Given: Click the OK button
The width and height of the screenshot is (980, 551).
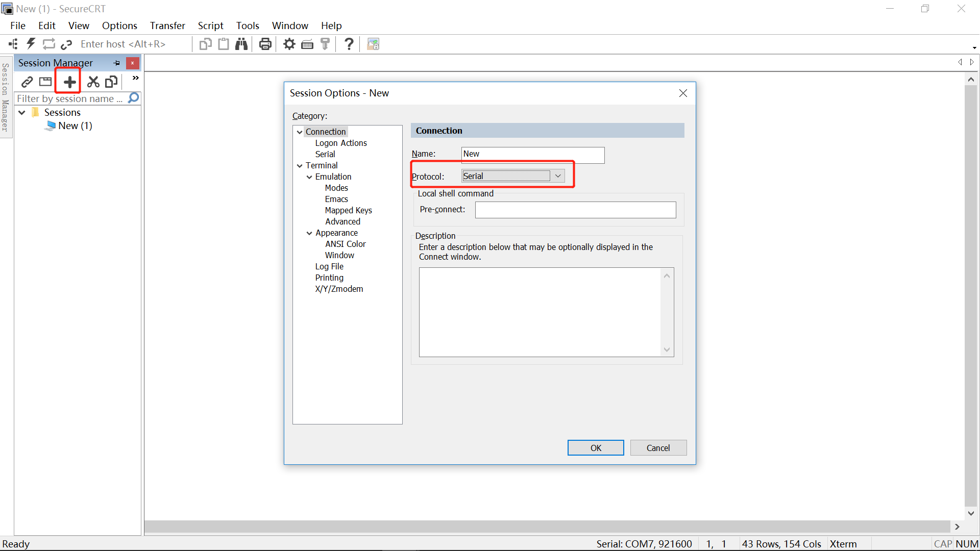Looking at the screenshot, I should click(595, 447).
